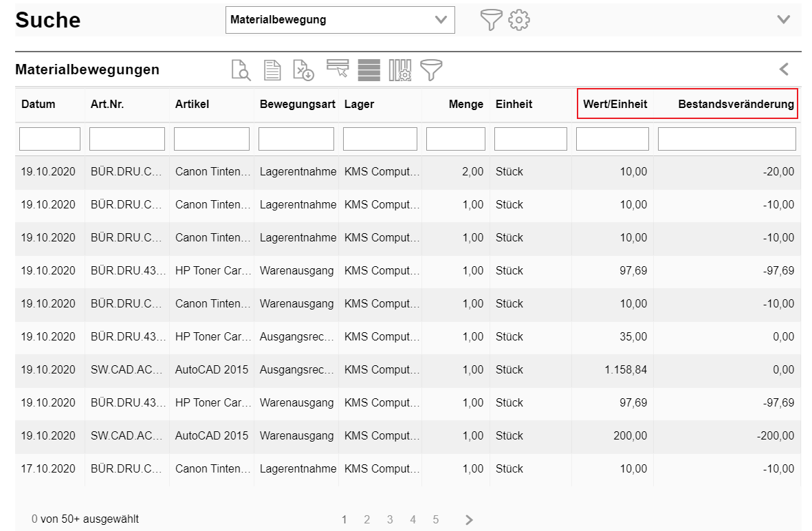Go to page 3 of results
Viewport: 812px width, 531px height.
390,519
